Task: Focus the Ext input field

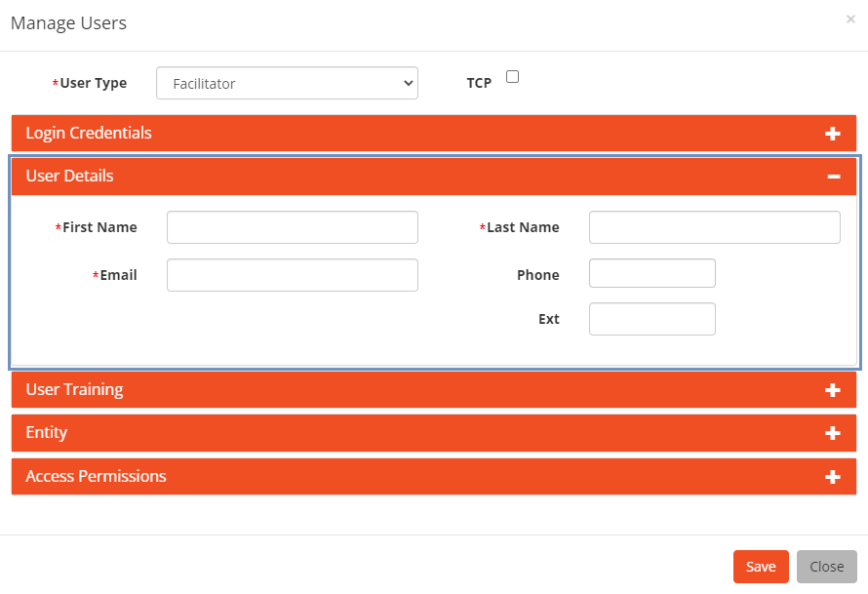Action: click(652, 319)
